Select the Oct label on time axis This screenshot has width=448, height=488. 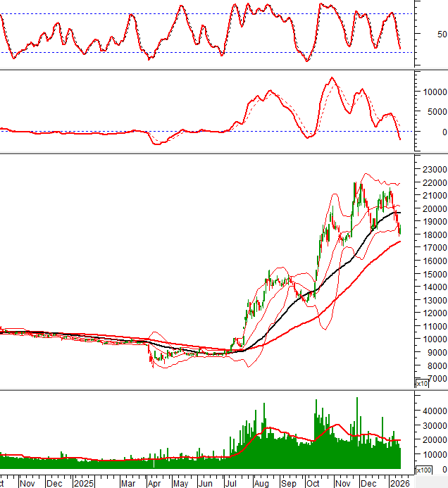313,483
